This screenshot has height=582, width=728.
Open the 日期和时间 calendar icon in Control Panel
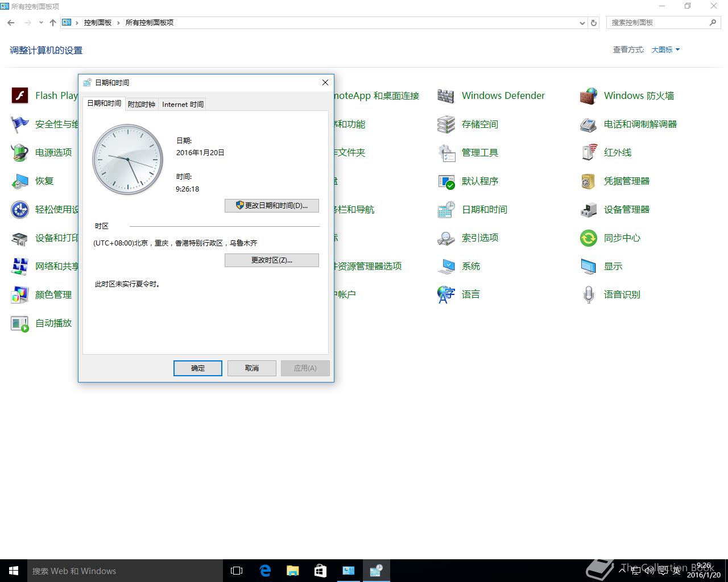pos(446,209)
